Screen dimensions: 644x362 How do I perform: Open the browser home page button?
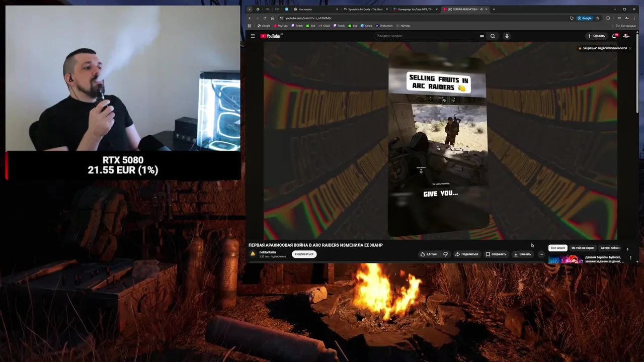(x=272, y=18)
